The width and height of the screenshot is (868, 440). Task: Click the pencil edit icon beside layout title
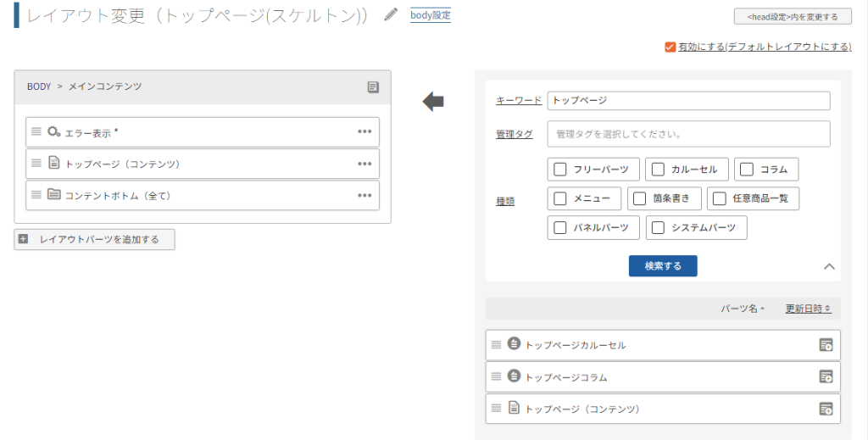[x=390, y=15]
